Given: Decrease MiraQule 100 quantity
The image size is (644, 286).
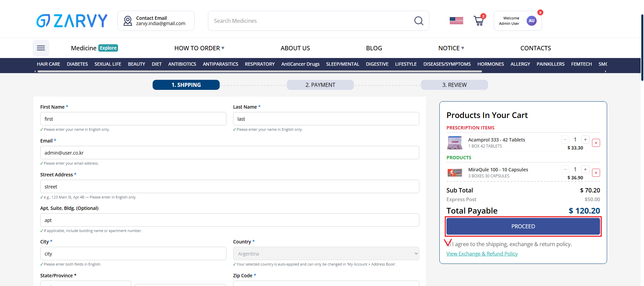Looking at the screenshot, I should (x=565, y=169).
